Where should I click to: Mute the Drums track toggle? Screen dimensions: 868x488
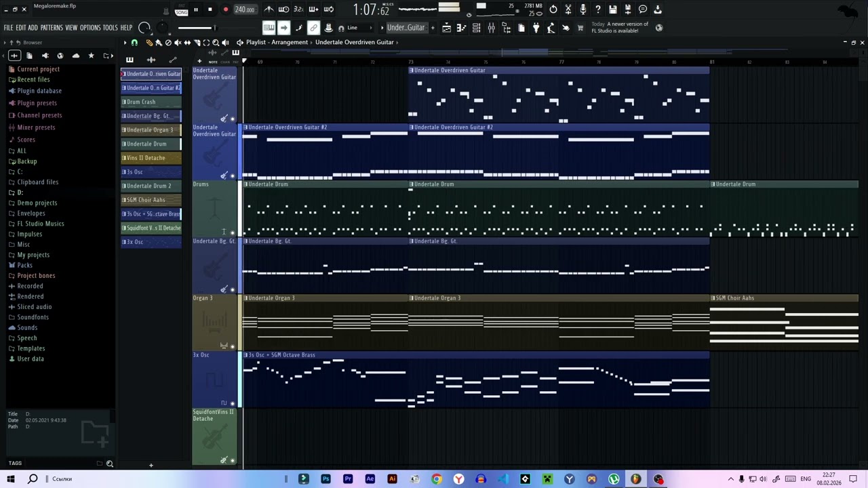click(233, 232)
